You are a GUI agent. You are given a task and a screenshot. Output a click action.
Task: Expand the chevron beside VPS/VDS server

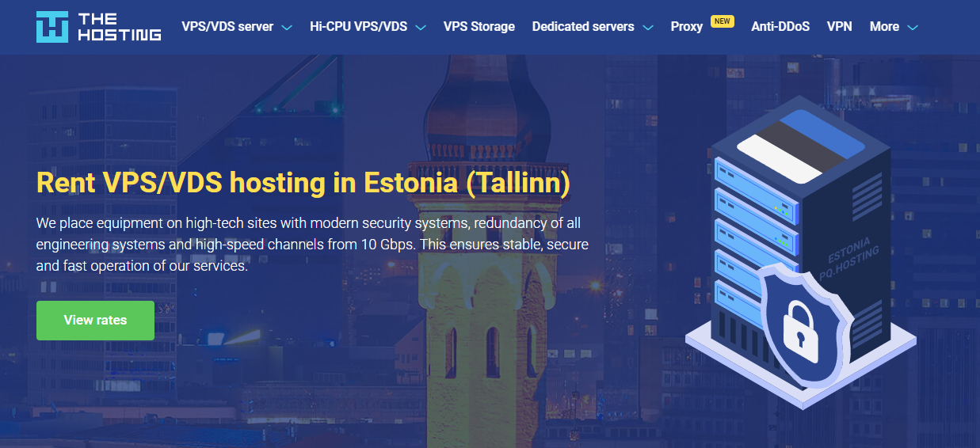287,28
